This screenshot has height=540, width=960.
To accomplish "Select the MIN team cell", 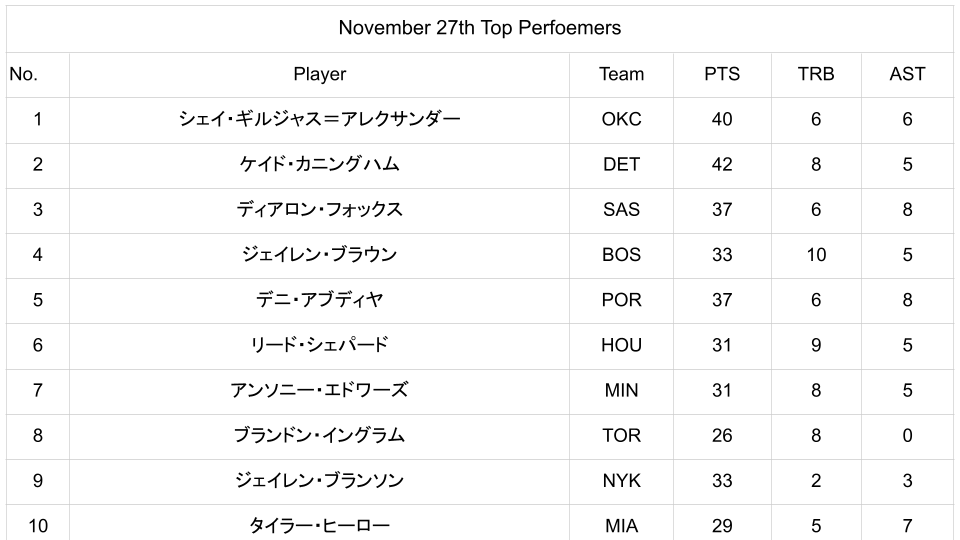I will tap(621, 390).
